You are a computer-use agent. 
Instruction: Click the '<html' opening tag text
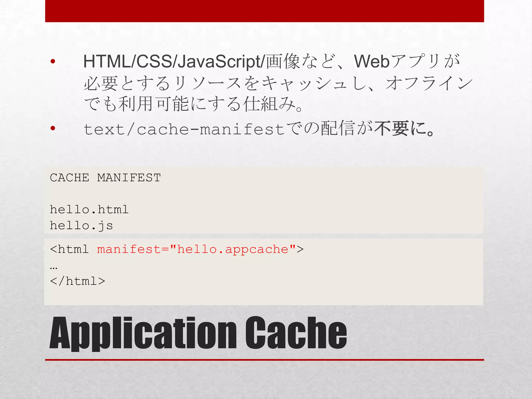(x=69, y=249)
